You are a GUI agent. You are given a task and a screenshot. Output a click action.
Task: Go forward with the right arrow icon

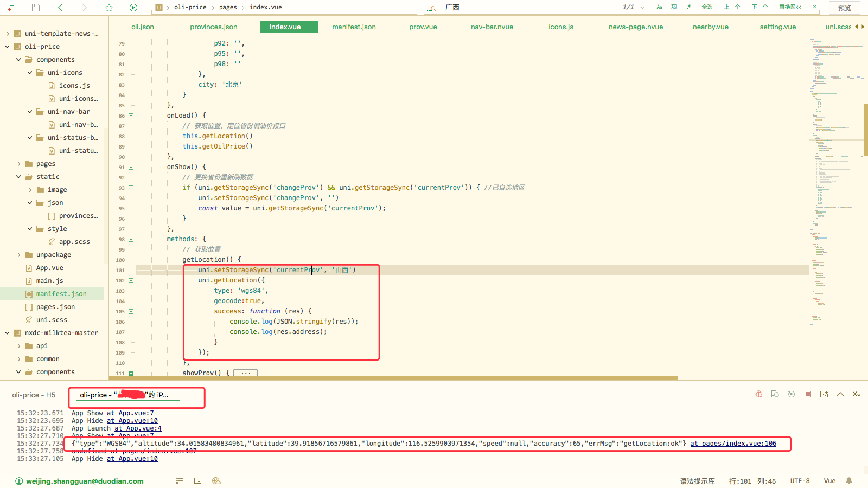(x=84, y=7)
